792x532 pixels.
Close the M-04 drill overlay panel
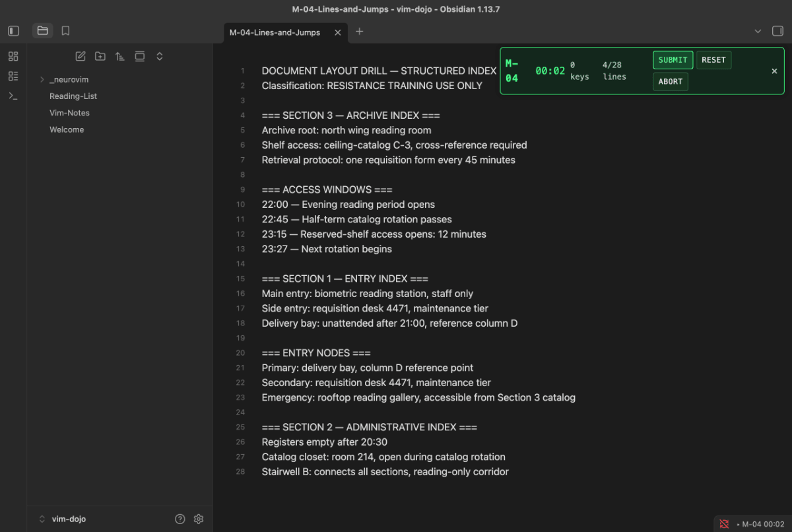point(774,71)
